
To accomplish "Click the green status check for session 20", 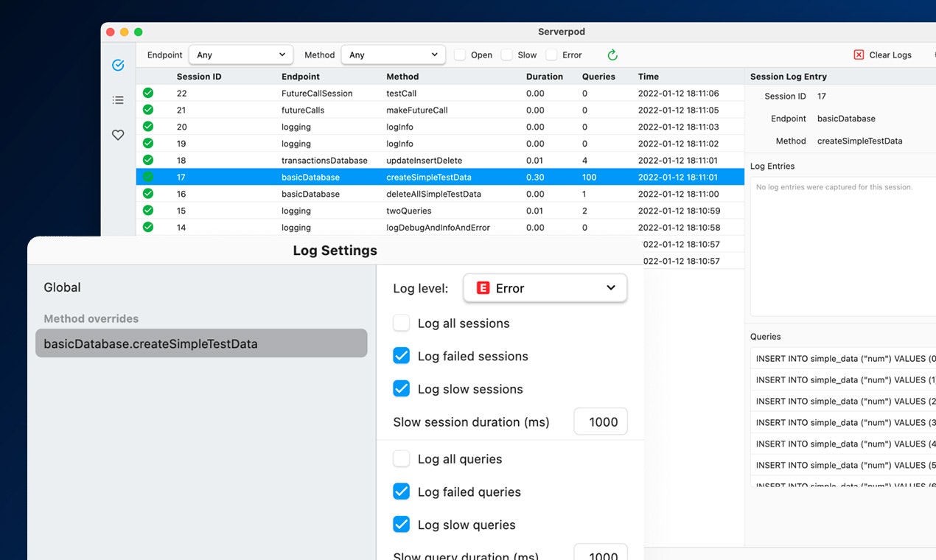I will click(x=148, y=127).
